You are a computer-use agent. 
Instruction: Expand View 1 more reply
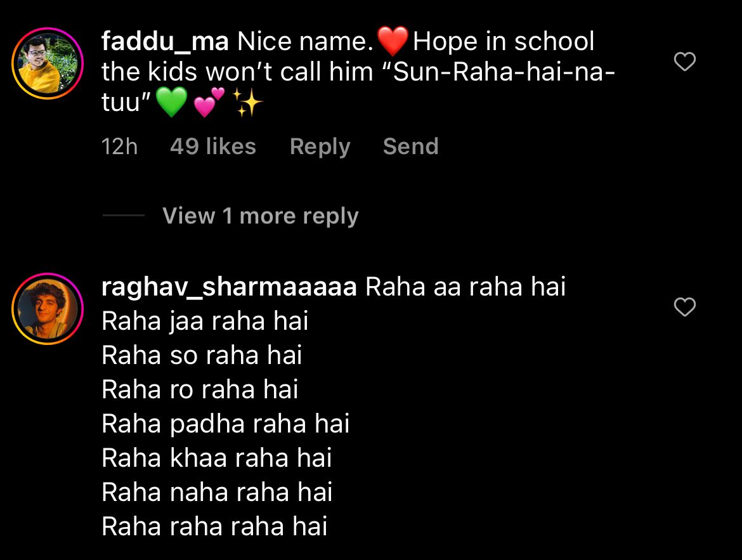260,216
